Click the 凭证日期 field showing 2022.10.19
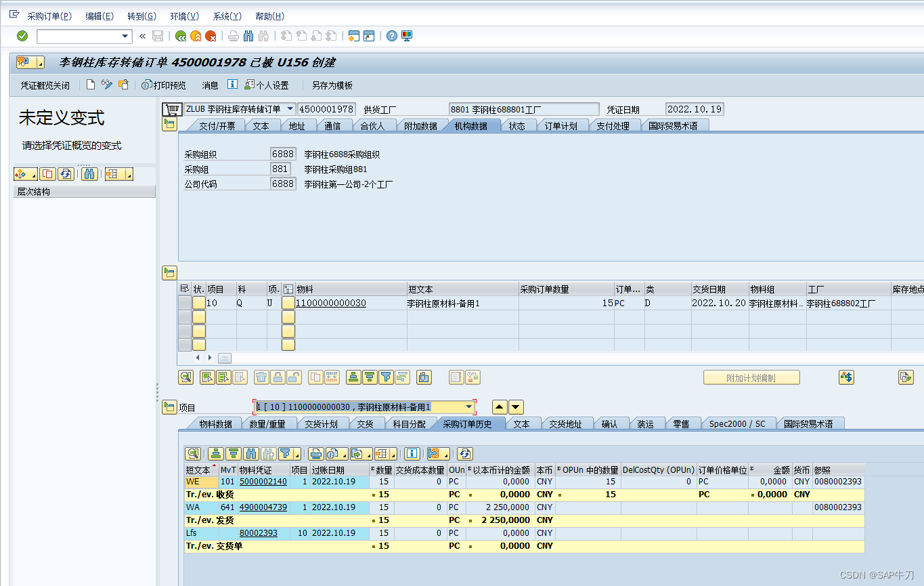 [x=695, y=109]
